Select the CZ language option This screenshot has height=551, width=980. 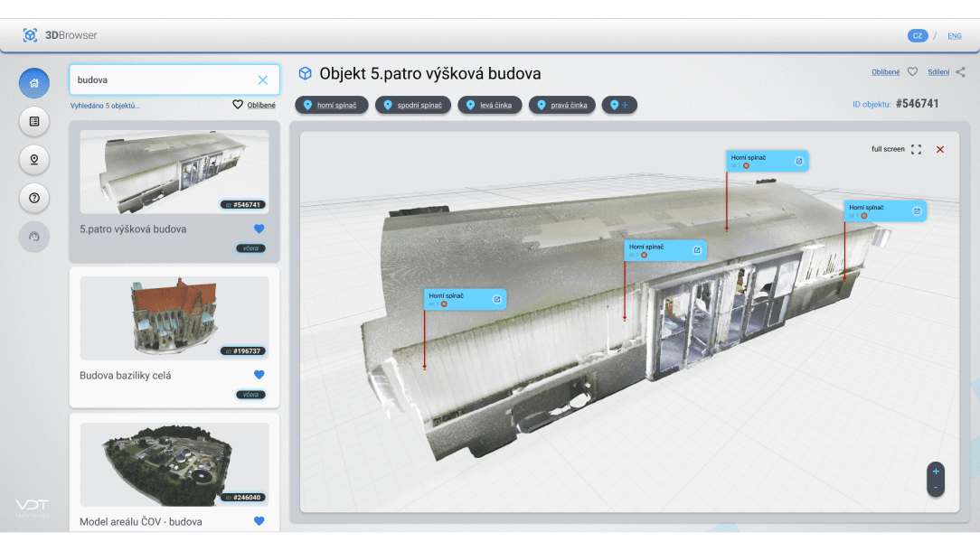[918, 36]
